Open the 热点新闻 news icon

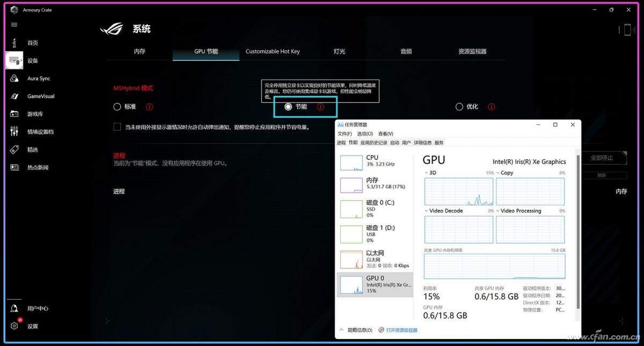[14, 167]
